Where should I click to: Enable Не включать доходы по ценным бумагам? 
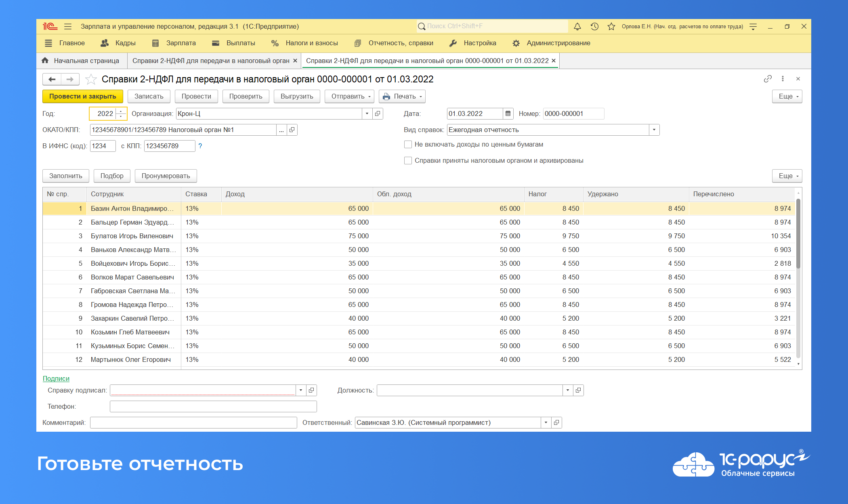(408, 144)
